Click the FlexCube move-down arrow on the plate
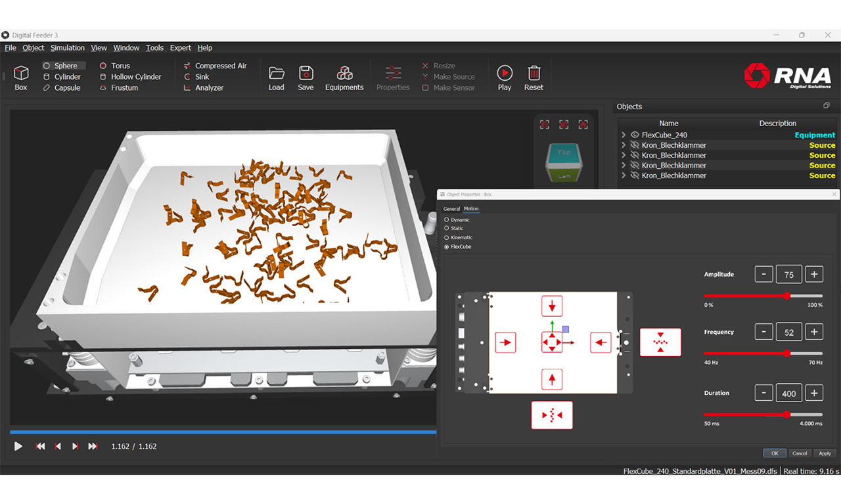 click(x=552, y=306)
